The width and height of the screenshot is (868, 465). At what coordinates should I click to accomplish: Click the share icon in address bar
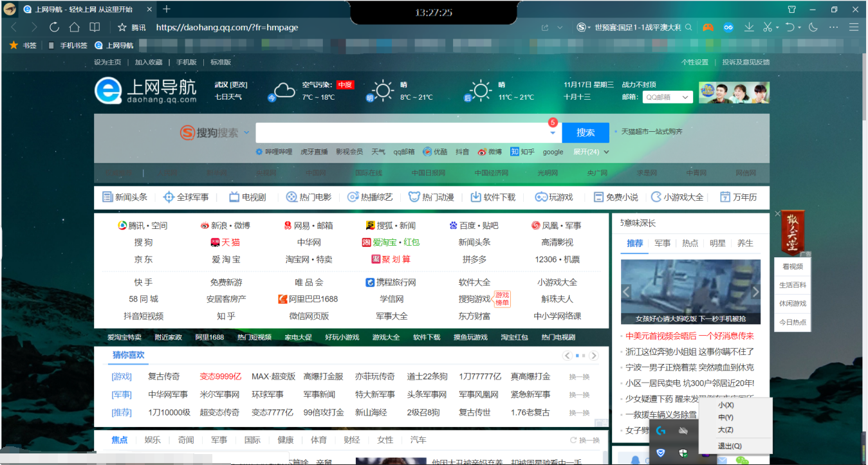[x=545, y=28]
